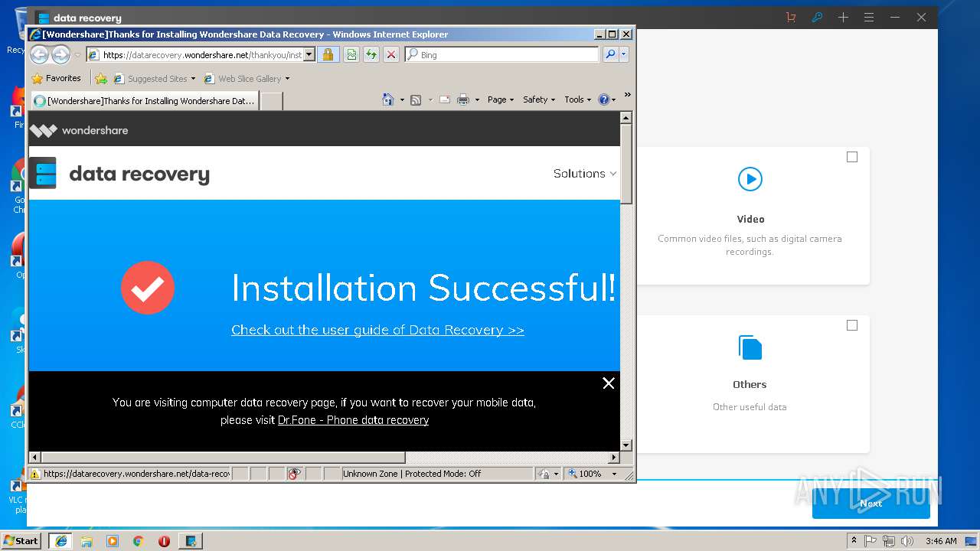Open the Safety menu
980x551 pixels.
coord(539,99)
